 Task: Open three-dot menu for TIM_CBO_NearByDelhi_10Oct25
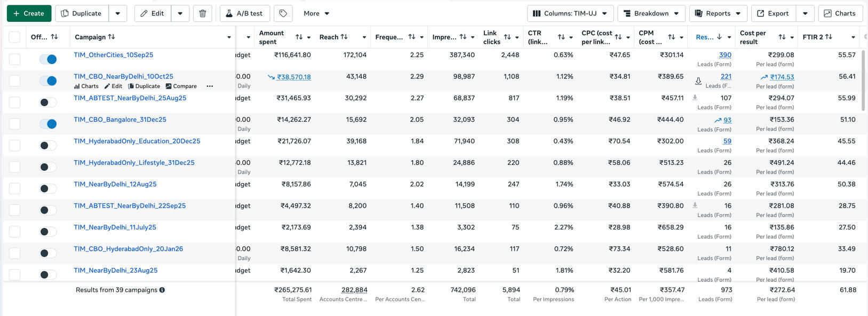210,86
